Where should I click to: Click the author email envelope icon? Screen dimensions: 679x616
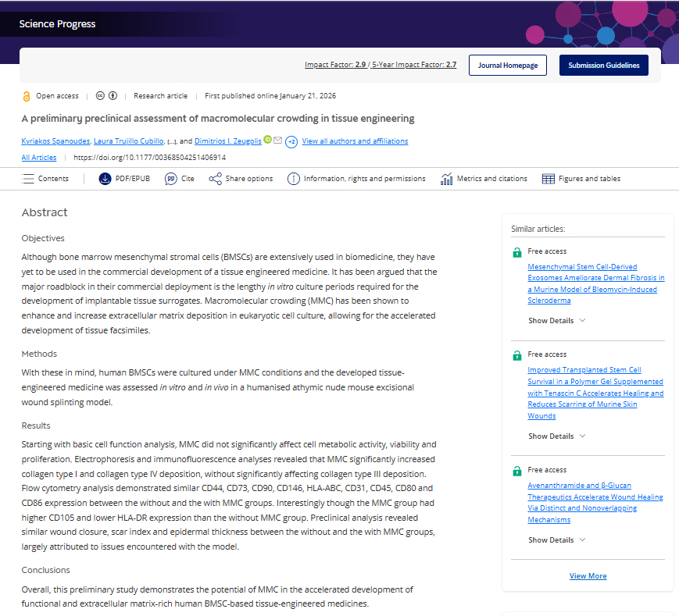(x=277, y=140)
